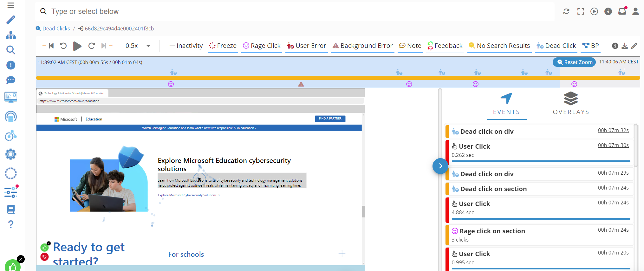This screenshot has height=271, width=644.
Task: Open the user profile icon
Action: click(635, 11)
